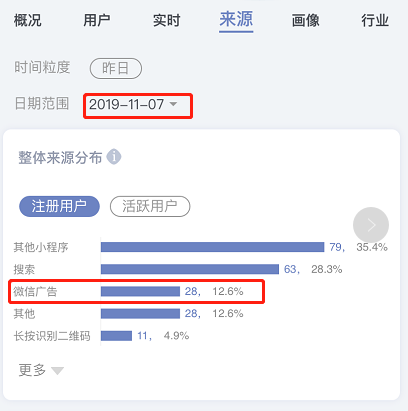Click the round next-arrow button
Screen dimensions: 408x411
click(371, 225)
